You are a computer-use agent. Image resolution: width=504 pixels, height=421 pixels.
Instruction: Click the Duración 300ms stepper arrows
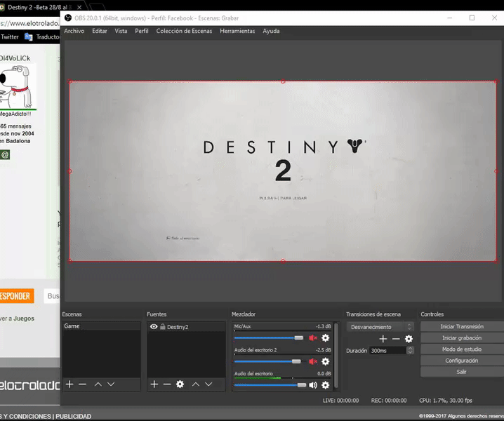410,350
